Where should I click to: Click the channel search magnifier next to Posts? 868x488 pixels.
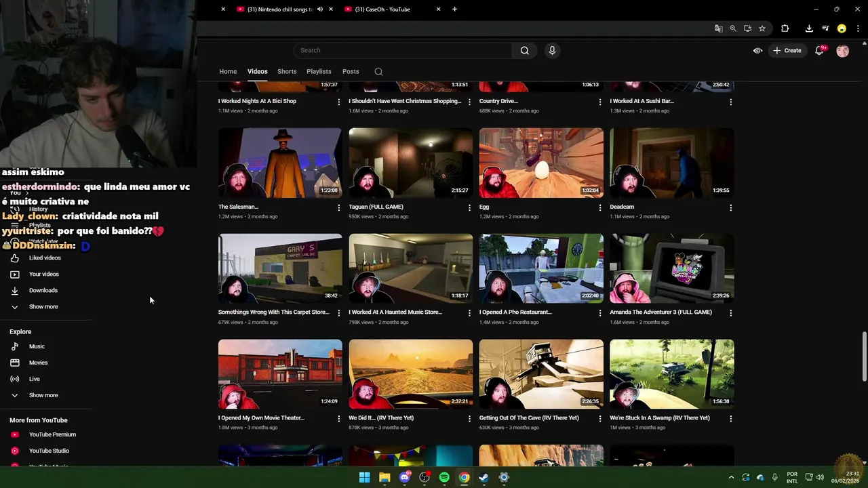[x=378, y=72]
